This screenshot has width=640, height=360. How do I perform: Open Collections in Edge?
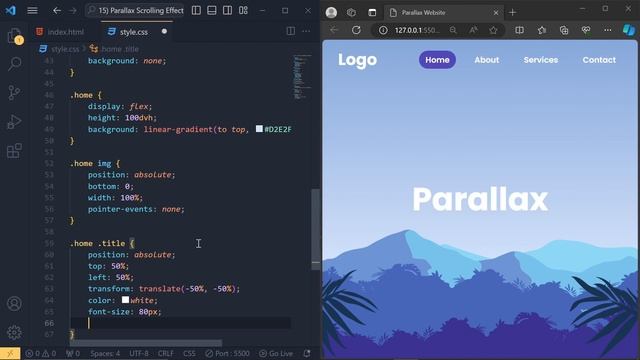[x=564, y=30]
